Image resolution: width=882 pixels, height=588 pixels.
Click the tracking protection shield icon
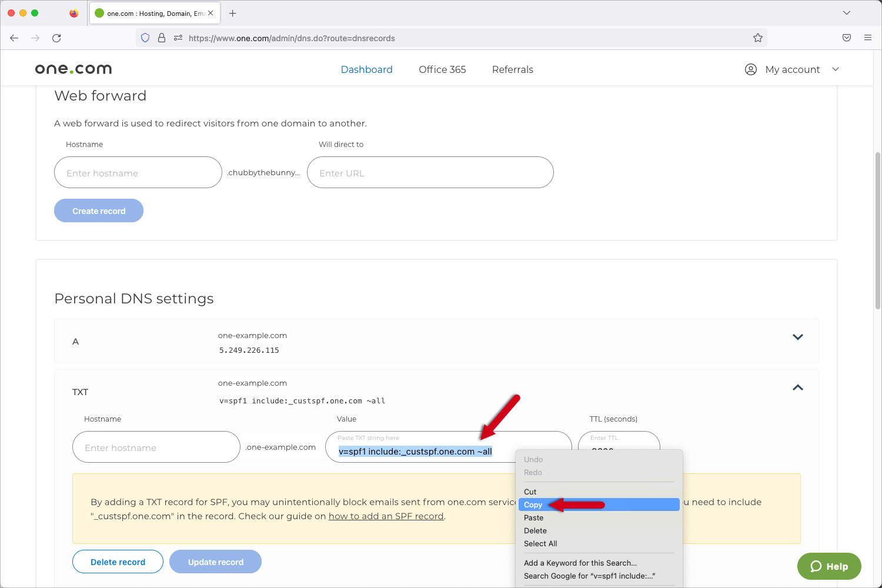pos(145,38)
